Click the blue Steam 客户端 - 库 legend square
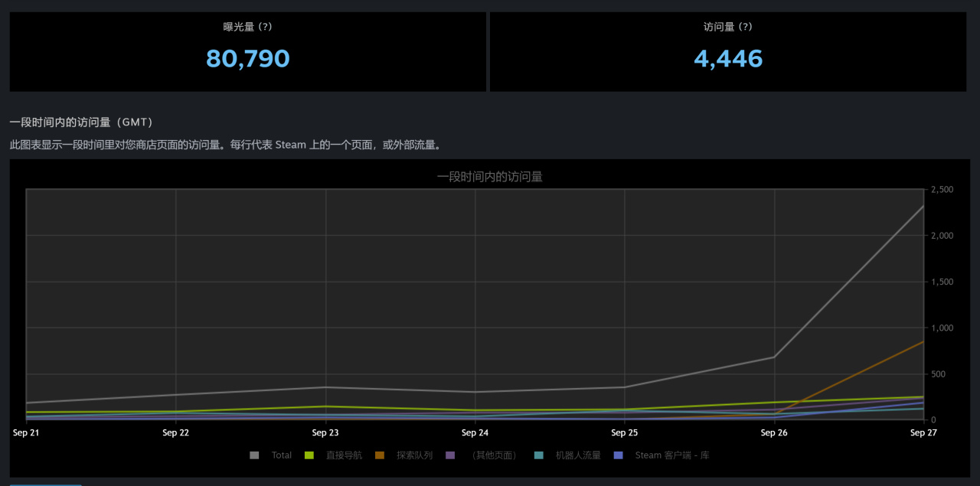Screen dimensions: 980x486 pos(619,455)
